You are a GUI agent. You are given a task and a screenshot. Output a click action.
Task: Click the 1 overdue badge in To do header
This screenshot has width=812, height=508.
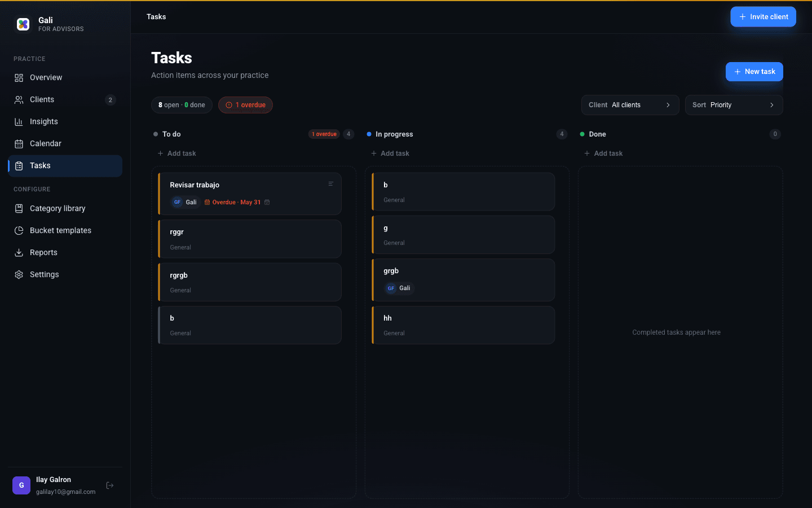click(324, 134)
